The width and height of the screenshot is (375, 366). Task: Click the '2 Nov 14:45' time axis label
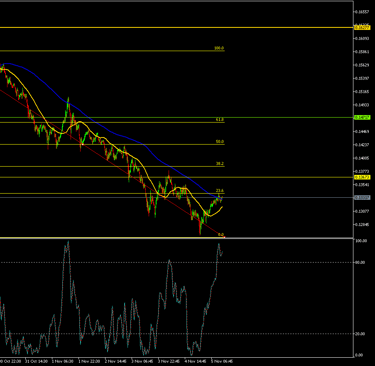tap(116, 361)
